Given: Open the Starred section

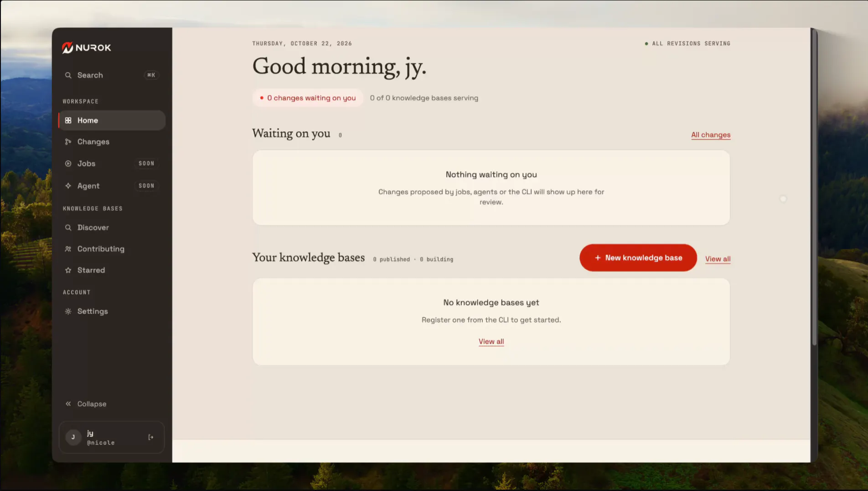Looking at the screenshot, I should [112, 270].
